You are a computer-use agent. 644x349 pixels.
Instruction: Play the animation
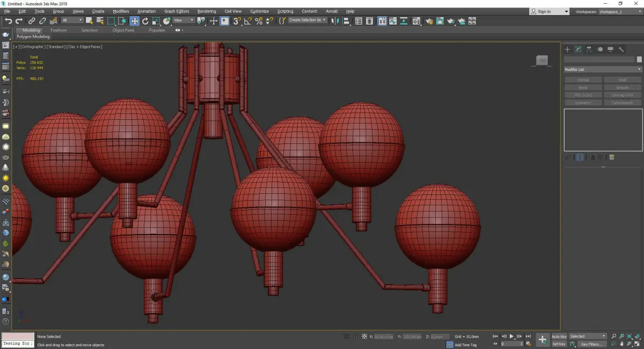512,336
